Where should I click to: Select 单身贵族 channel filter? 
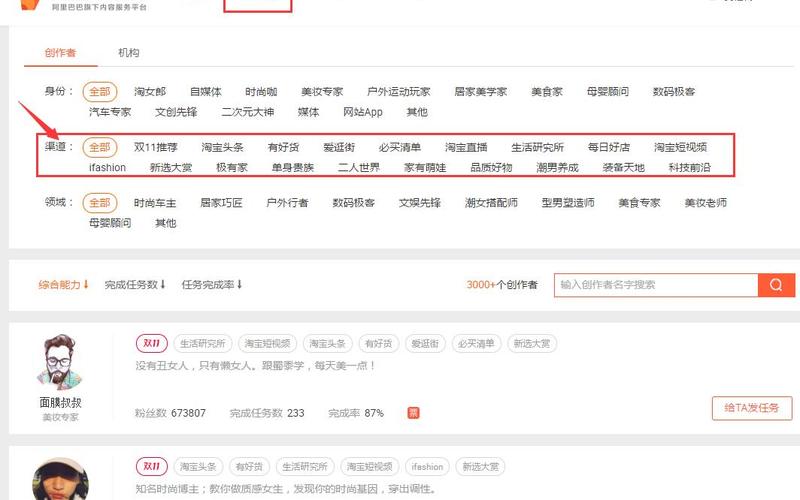[292, 167]
